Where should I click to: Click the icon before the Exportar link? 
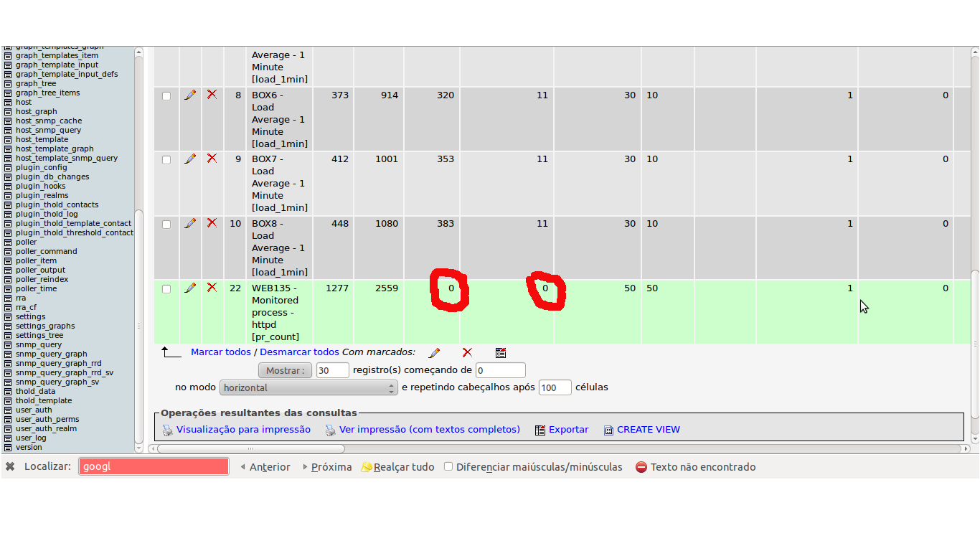(540, 430)
